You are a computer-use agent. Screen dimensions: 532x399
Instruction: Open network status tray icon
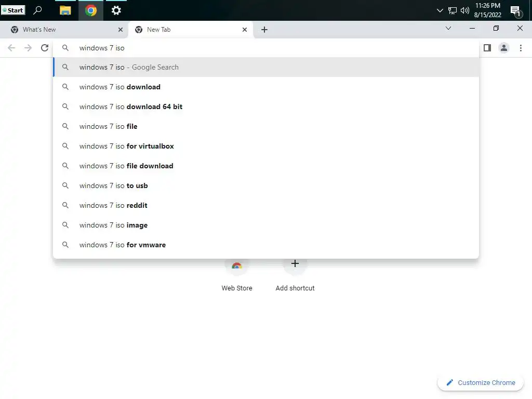(453, 10)
